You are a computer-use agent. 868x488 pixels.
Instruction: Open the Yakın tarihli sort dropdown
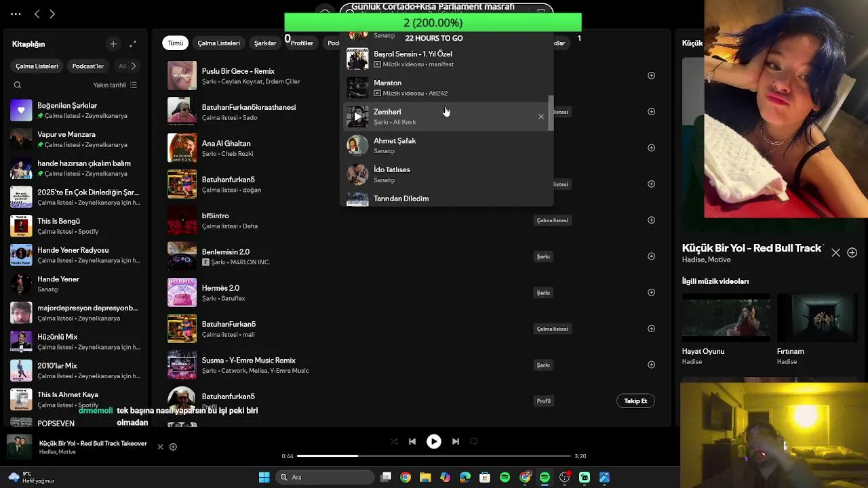[x=115, y=85]
